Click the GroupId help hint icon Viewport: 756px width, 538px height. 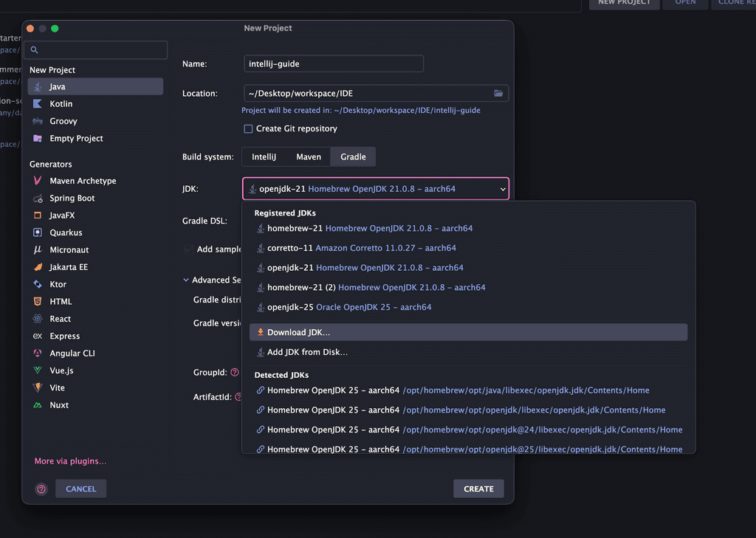[x=235, y=373]
